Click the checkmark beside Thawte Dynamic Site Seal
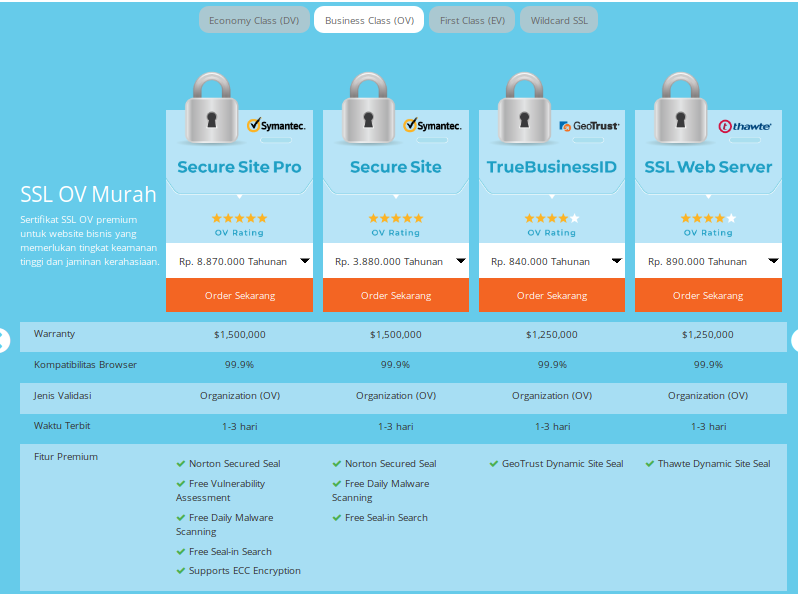The image size is (798, 594). 650,464
